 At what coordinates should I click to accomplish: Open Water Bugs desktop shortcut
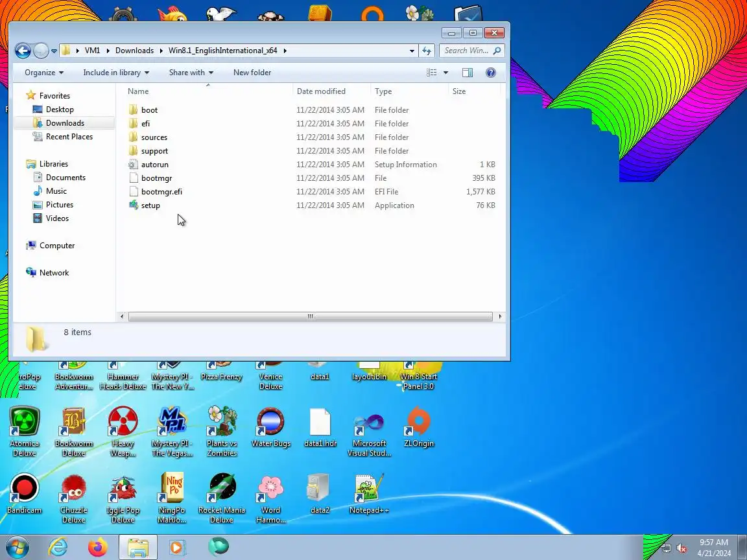click(270, 426)
